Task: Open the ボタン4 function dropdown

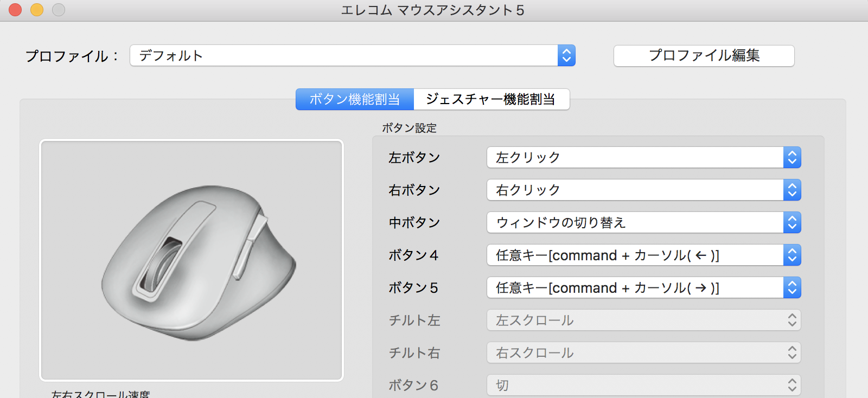Action: tap(644, 255)
